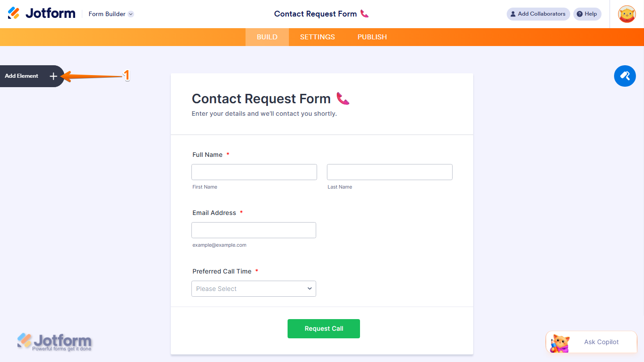The image size is (644, 362).
Task: Expand the Form Builder dropdown chevron
Action: click(x=130, y=14)
